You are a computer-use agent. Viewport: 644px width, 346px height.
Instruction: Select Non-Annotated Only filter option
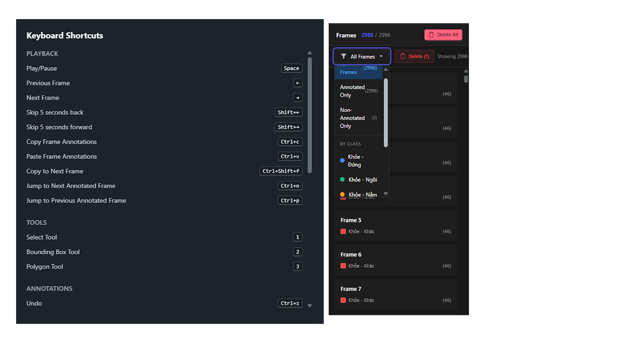(x=358, y=118)
